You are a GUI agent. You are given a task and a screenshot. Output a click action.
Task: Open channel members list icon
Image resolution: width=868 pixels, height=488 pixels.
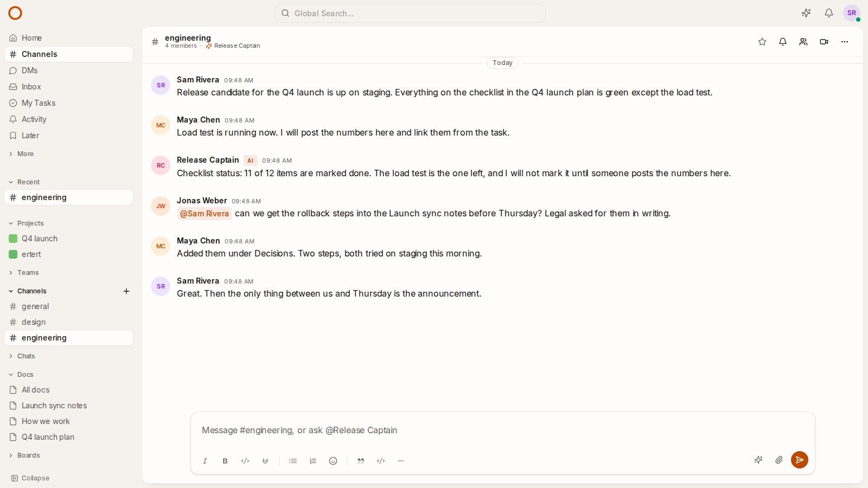tap(803, 42)
